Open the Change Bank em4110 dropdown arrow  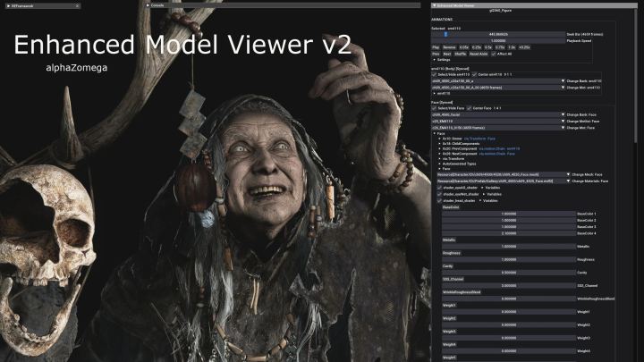click(x=563, y=81)
